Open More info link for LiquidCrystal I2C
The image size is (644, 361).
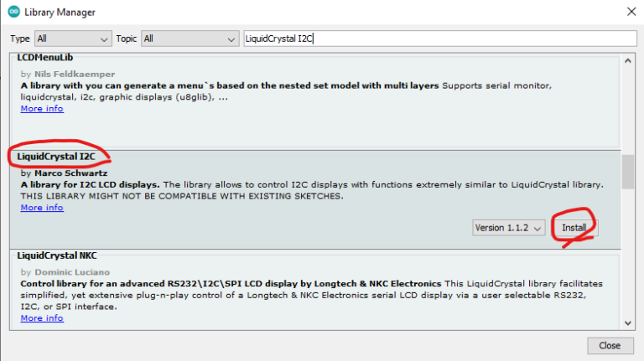pos(42,208)
